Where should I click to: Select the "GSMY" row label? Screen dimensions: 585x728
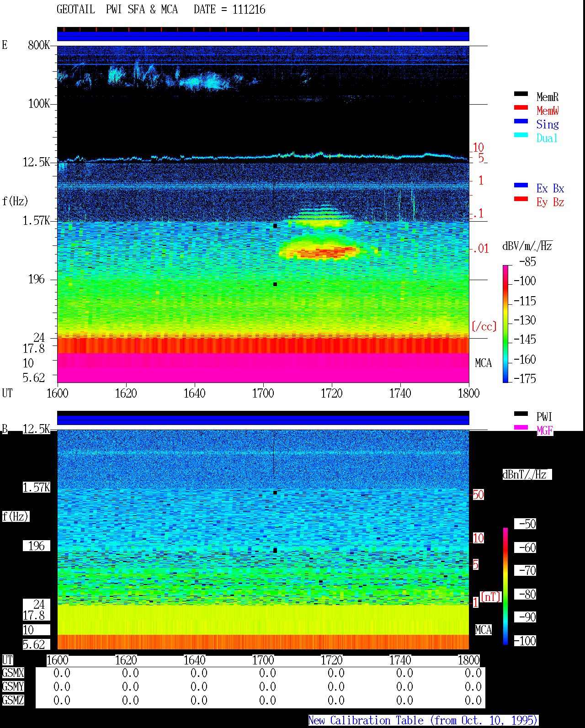(13, 686)
